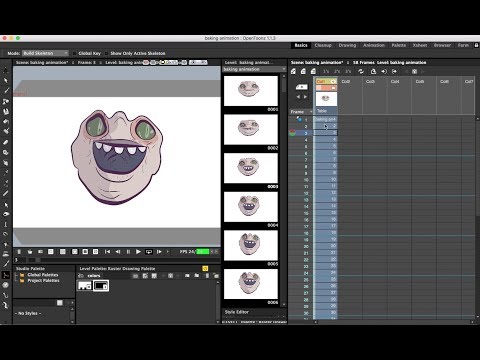Select the Selection arrow tool
The image size is (480, 360).
pyautogui.click(x=5, y=80)
